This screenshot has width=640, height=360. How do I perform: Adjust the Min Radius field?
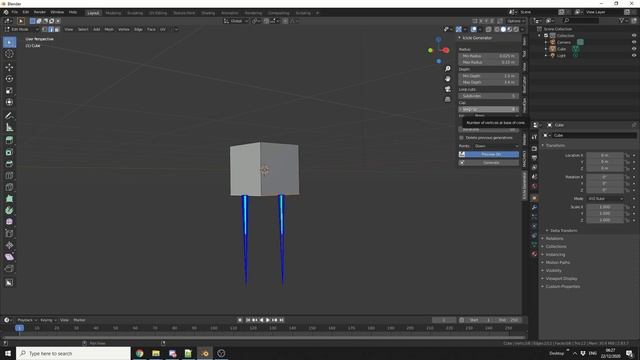tap(489, 56)
